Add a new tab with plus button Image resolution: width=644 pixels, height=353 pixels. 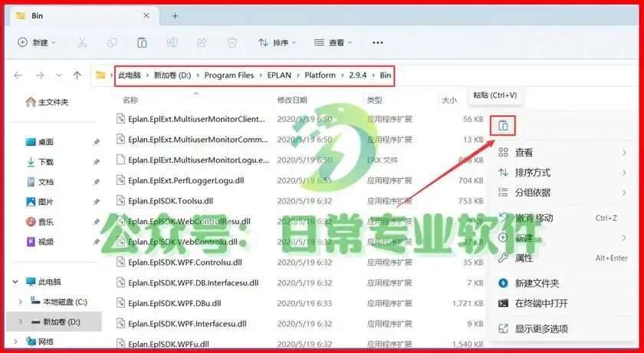coord(175,16)
